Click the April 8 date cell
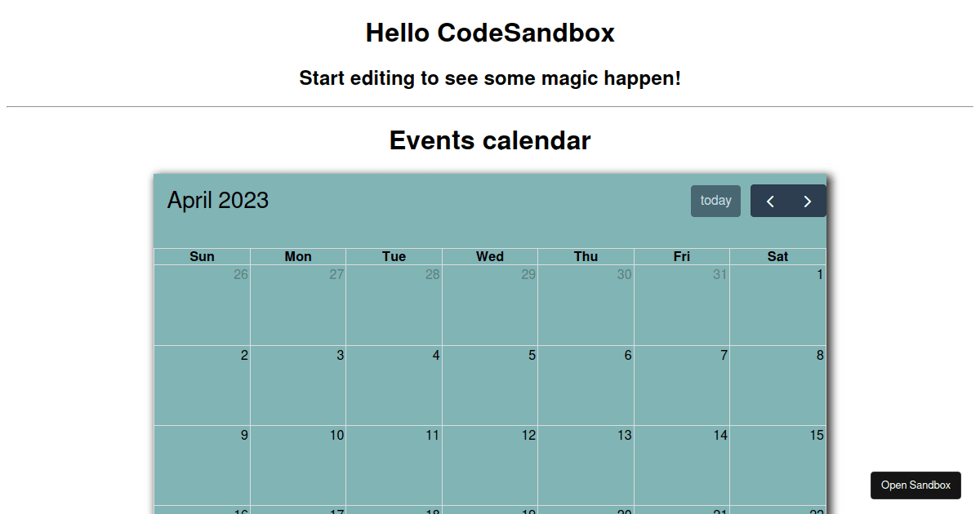The height and width of the screenshot is (514, 980). pyautogui.click(x=777, y=383)
